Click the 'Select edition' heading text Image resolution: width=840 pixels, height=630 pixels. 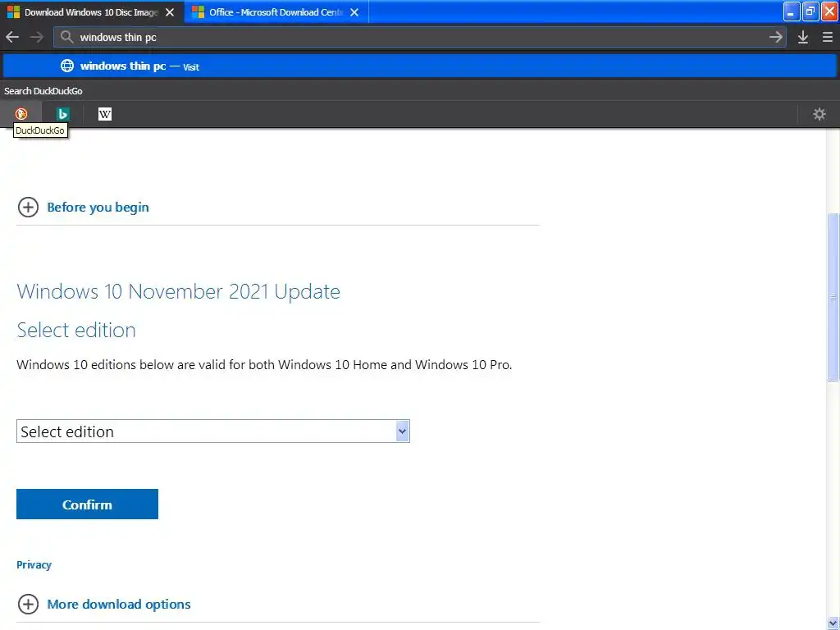point(76,330)
